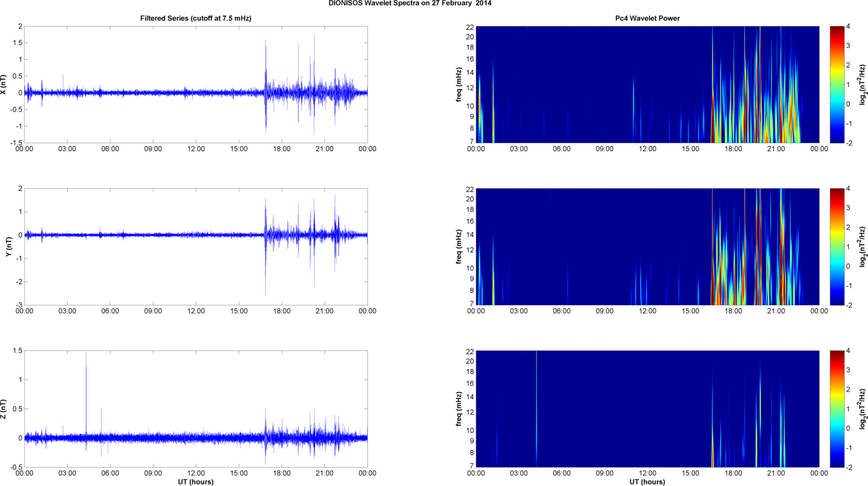Image resolution: width=868 pixels, height=486 pixels.
Task: Click UT (hours) label under bottom spectrogram
Action: 647,481
